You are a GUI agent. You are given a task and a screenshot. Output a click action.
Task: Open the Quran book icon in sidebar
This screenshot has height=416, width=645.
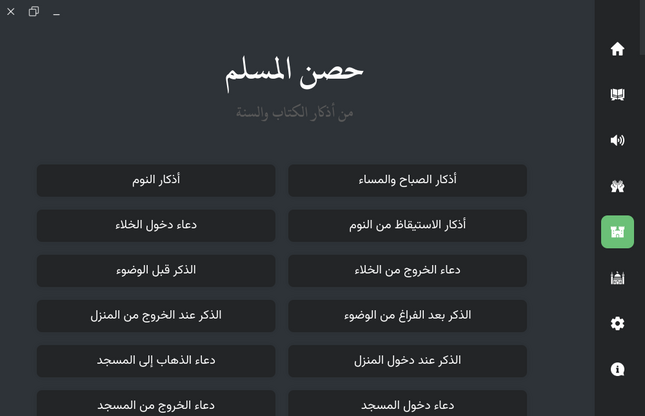[x=617, y=95]
